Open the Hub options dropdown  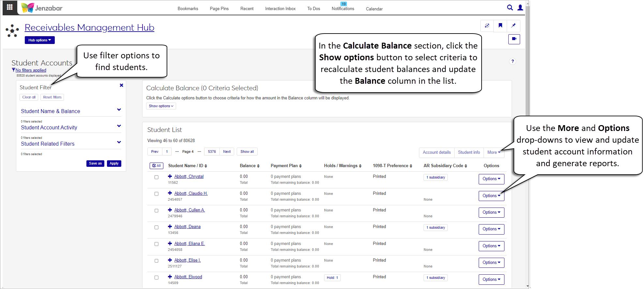click(39, 40)
